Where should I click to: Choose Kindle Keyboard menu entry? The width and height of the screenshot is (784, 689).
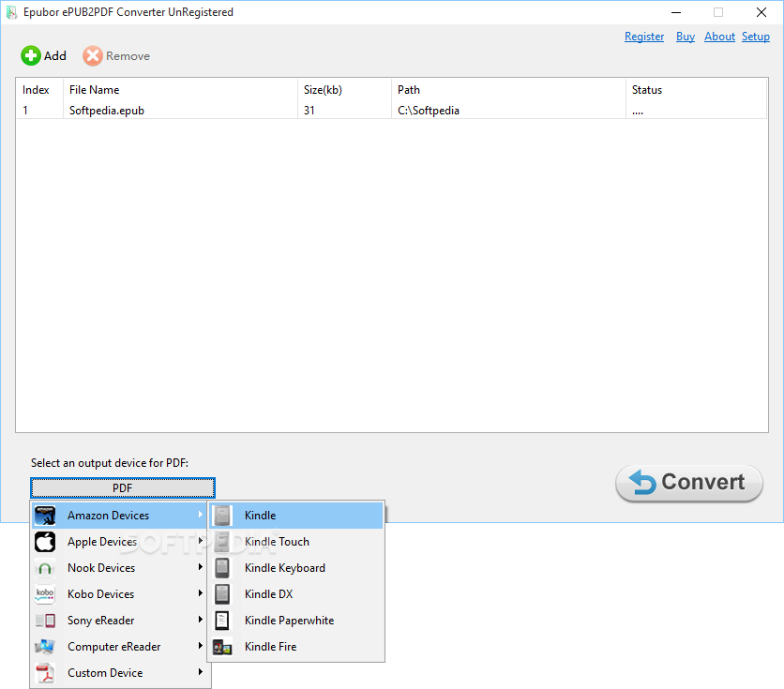(296, 568)
